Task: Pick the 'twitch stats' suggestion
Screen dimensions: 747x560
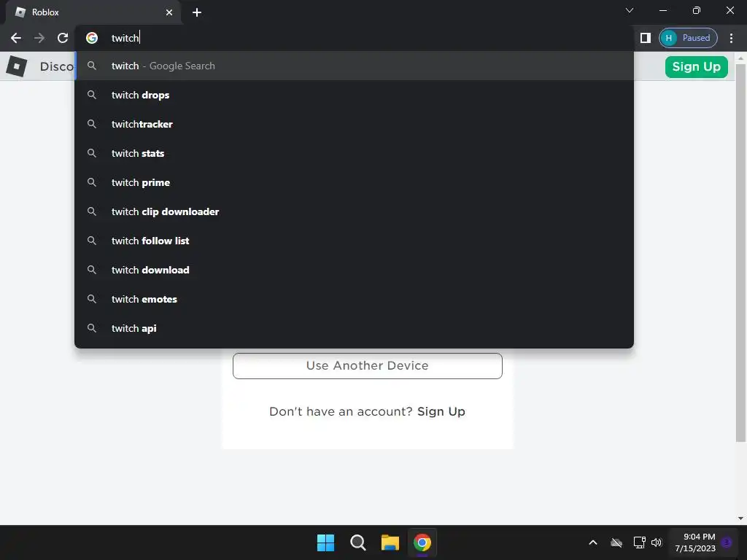Action: tap(354, 153)
